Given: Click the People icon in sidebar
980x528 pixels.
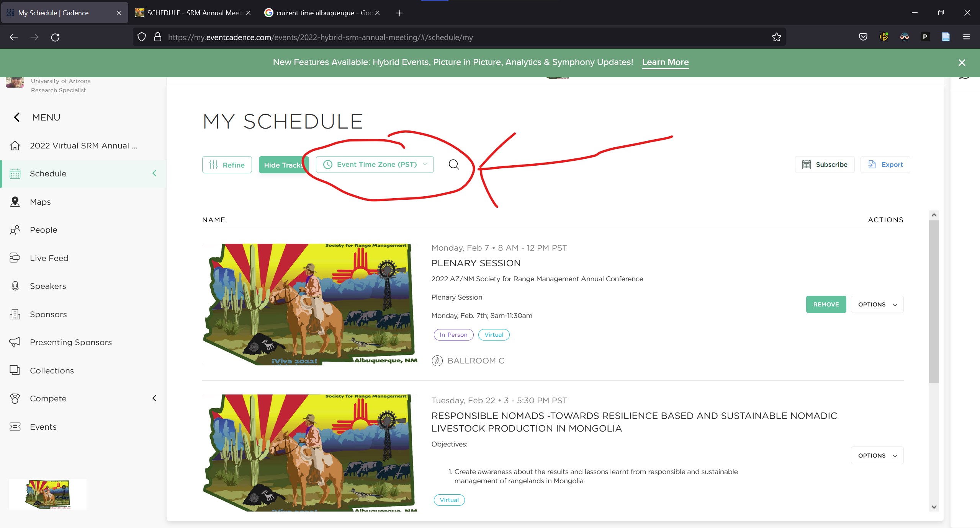Looking at the screenshot, I should (15, 230).
